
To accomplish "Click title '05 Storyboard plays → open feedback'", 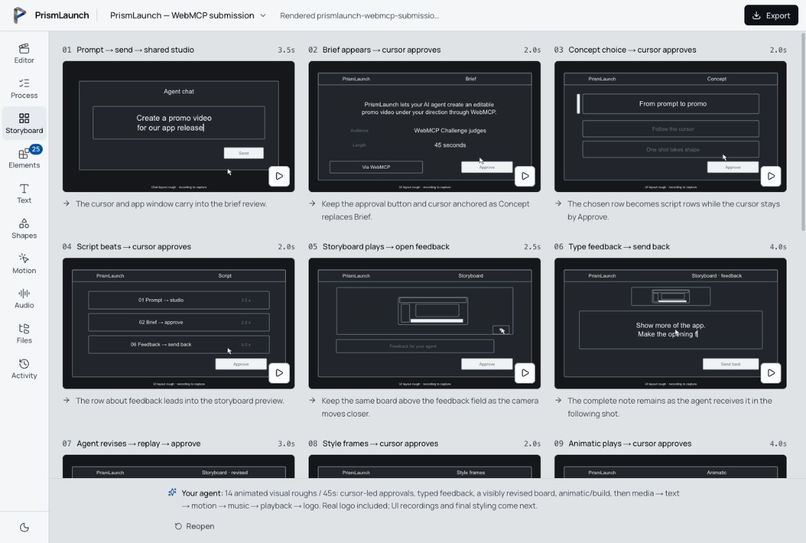I will point(379,247).
